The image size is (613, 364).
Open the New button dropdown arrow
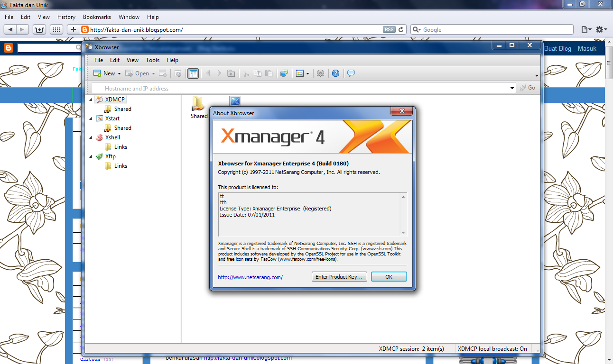119,74
